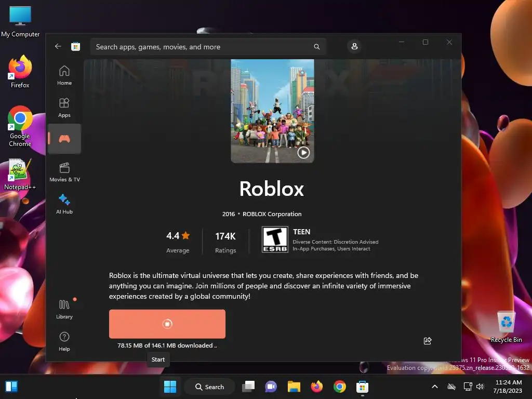Select the Gaming controller sidebar tab
532x399 pixels.
pyautogui.click(x=64, y=139)
